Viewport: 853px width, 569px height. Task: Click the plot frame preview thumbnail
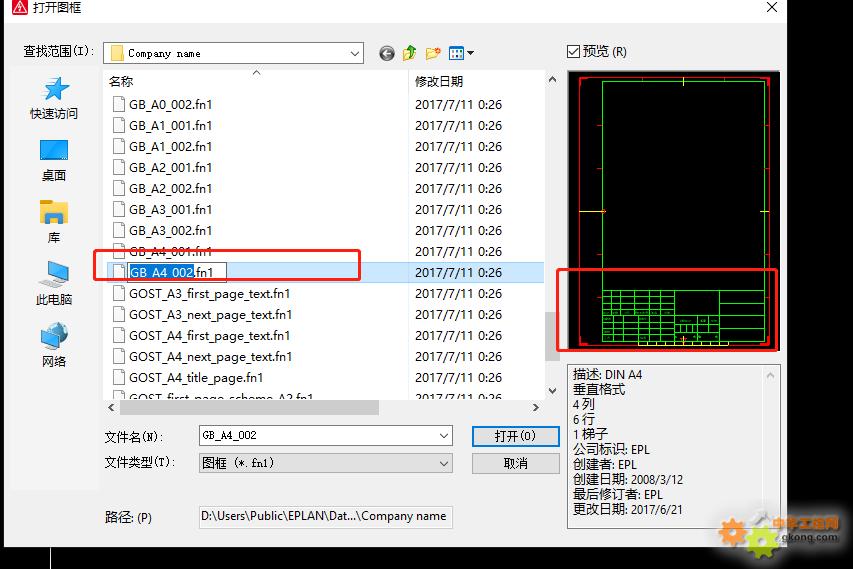673,211
